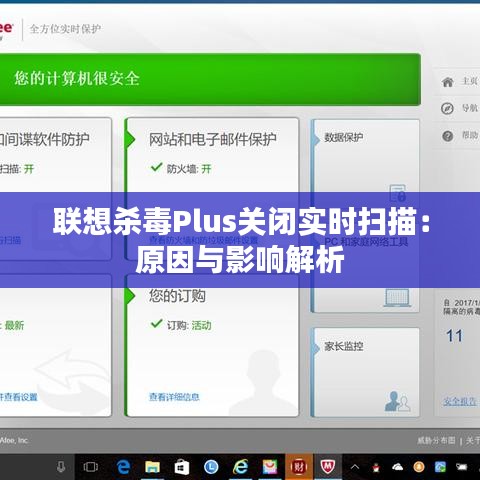Open the colorful shopping bag taskbar app
Image resolution: width=480 pixels, height=480 pixels.
(270, 467)
